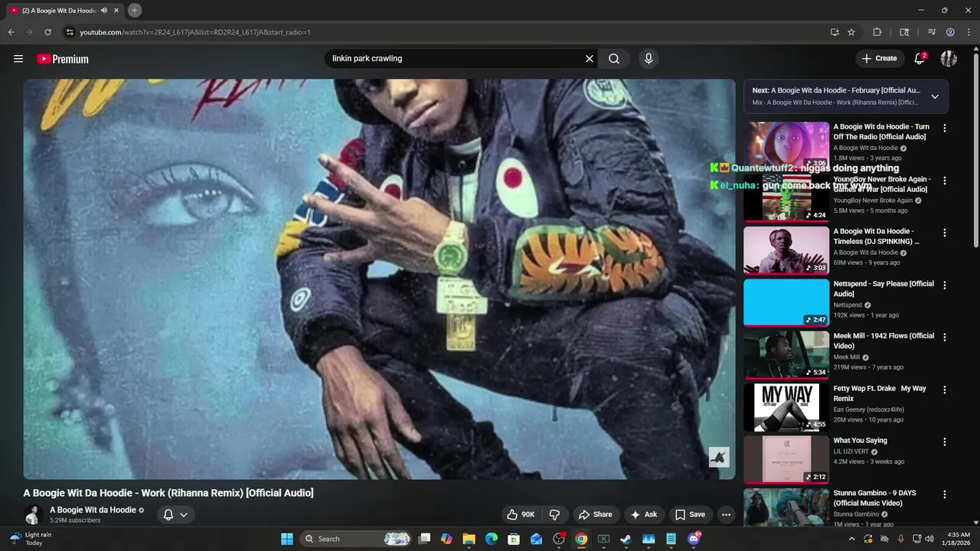Open Discord from the taskbar

coord(694,539)
